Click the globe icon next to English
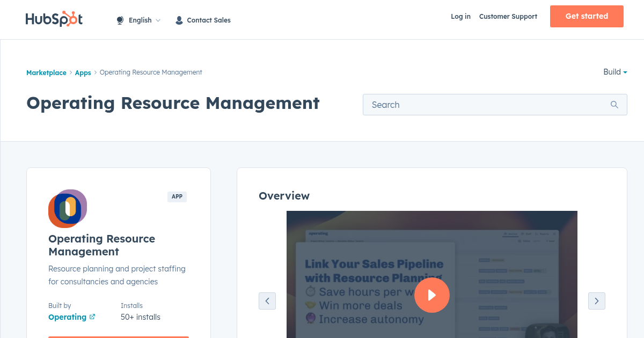Screen dimensions: 644x338 click(x=119, y=20)
